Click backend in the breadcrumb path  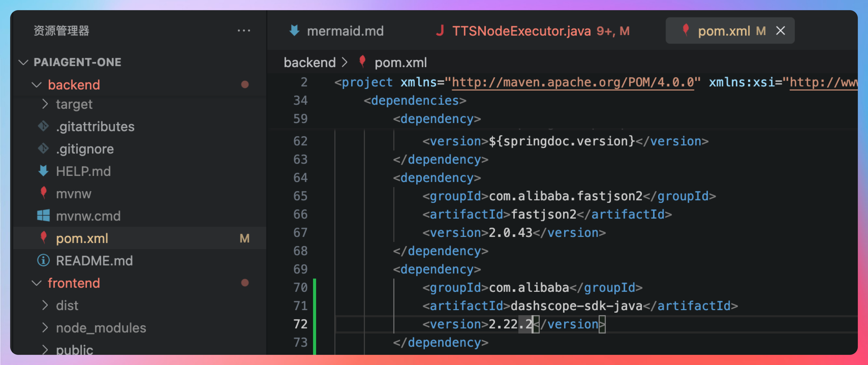309,63
